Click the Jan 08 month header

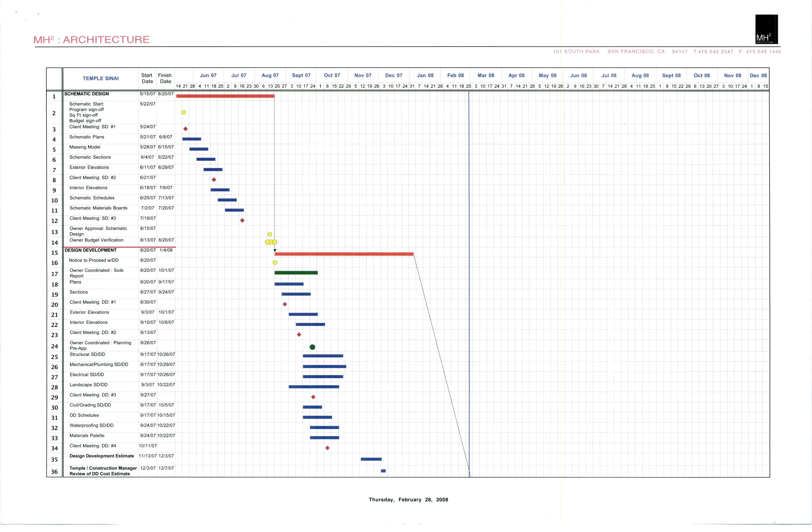(x=425, y=75)
